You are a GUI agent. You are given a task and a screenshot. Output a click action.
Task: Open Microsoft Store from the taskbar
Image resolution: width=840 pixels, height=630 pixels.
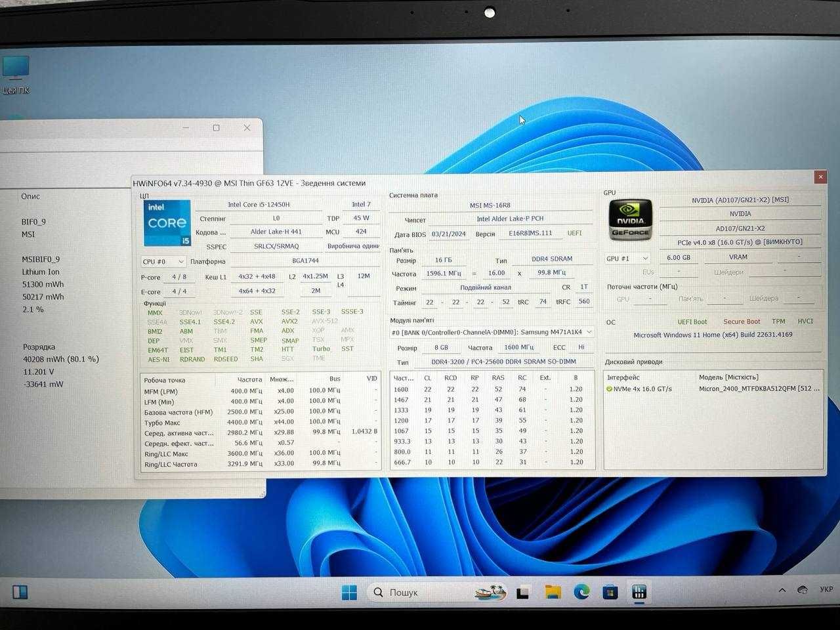tap(610, 593)
